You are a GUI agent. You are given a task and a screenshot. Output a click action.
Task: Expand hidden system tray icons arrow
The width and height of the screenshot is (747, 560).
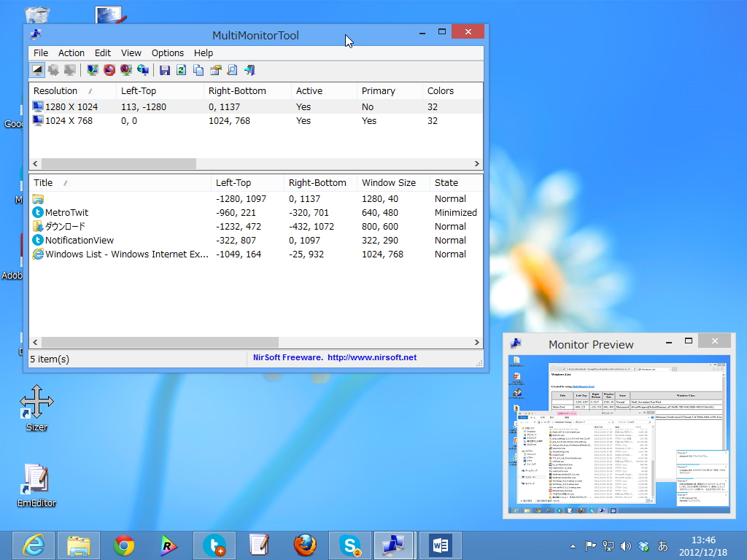click(574, 546)
